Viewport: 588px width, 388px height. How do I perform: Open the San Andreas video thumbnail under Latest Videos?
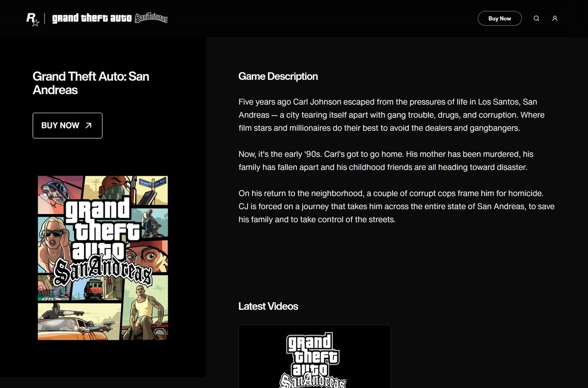click(x=315, y=357)
